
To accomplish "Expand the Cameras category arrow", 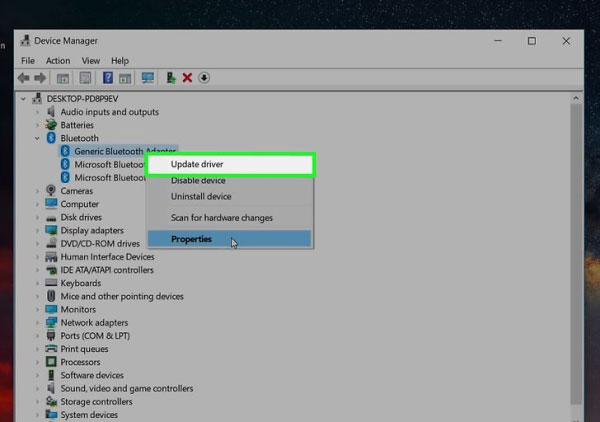I will 37,191.
